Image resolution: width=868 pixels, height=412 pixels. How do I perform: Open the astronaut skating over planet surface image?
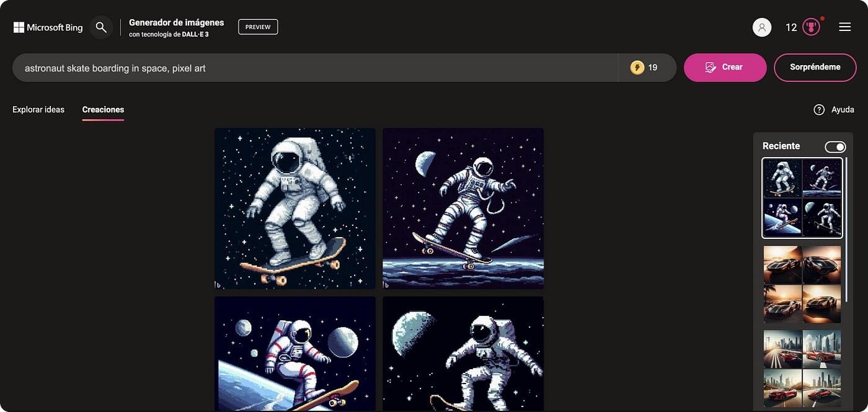click(463, 208)
